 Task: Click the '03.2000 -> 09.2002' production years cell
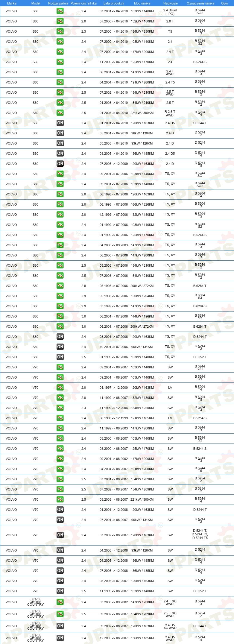(114, 602)
